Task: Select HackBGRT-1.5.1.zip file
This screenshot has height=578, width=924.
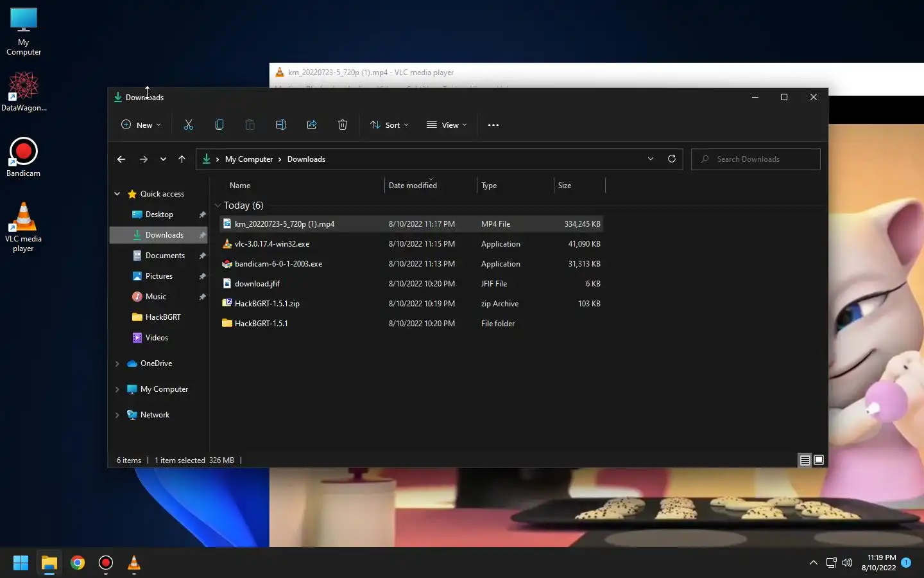Action: click(411, 304)
